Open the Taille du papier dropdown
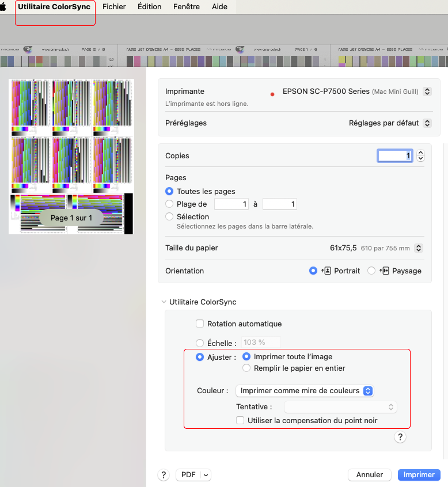The image size is (448, 487). (419, 248)
